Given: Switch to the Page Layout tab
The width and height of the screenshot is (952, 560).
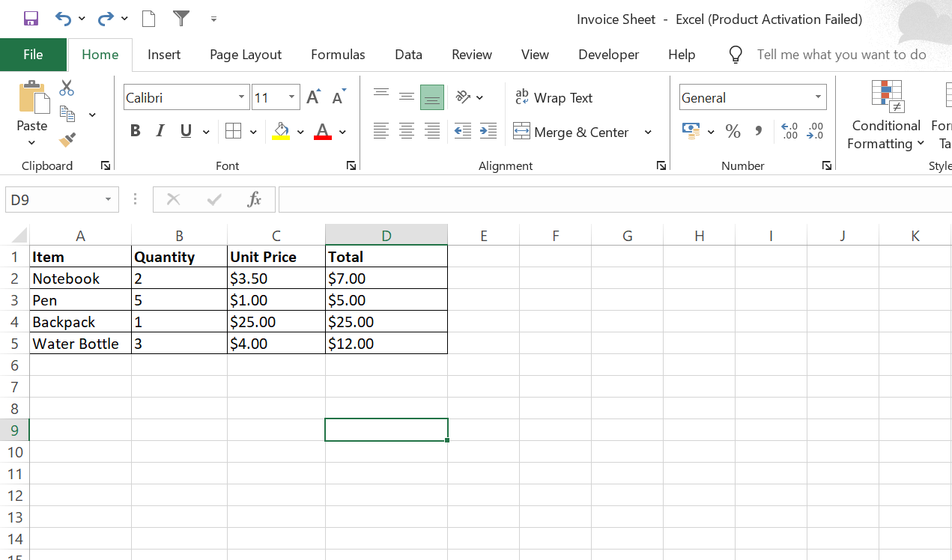Looking at the screenshot, I should pyautogui.click(x=246, y=55).
